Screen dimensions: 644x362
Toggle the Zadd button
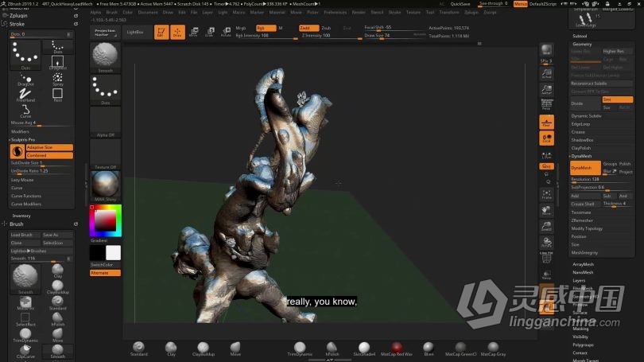click(308, 28)
